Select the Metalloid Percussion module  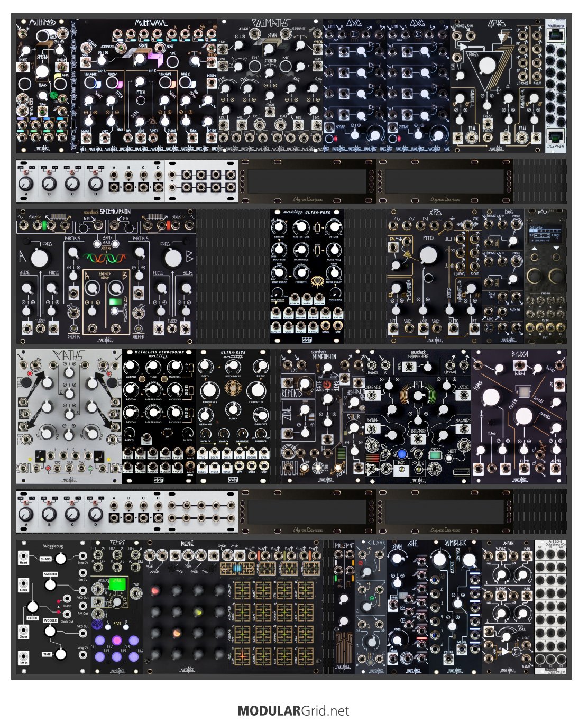(x=159, y=416)
